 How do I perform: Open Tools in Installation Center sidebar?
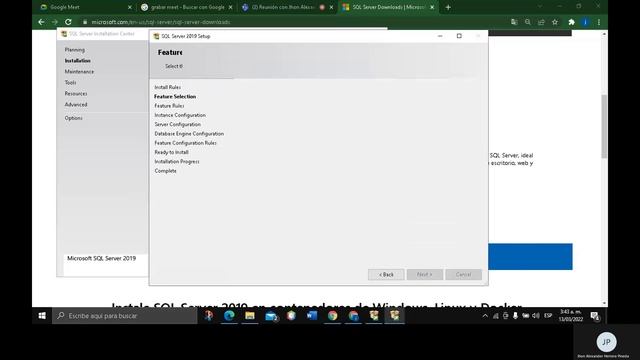(70, 82)
